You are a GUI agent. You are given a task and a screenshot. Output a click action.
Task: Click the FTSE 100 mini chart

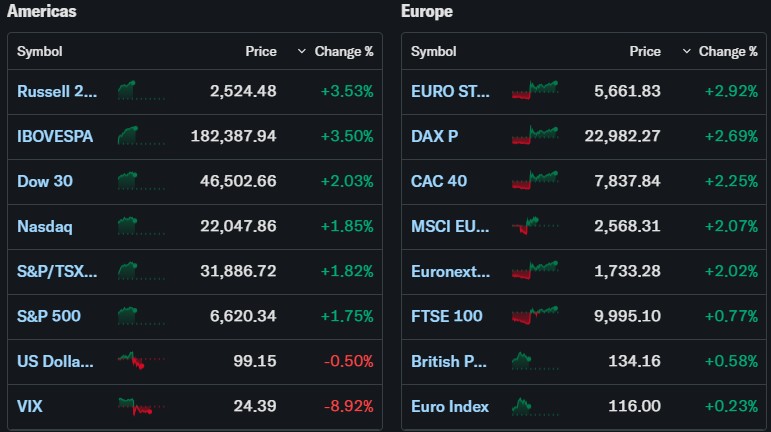click(534, 316)
